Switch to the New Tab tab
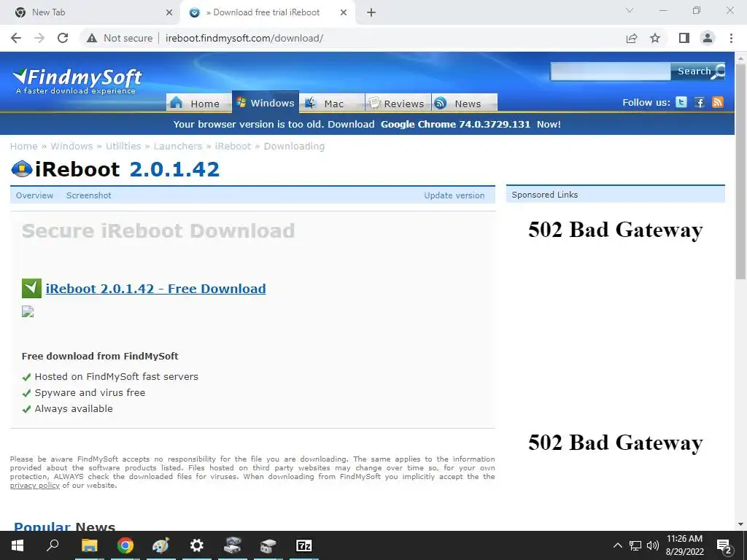 pos(90,12)
